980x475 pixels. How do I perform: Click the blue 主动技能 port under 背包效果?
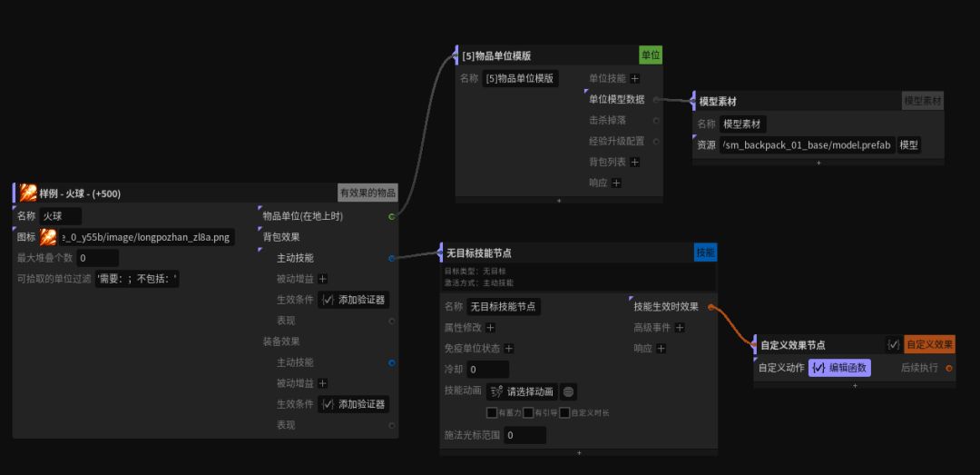pyautogui.click(x=392, y=258)
